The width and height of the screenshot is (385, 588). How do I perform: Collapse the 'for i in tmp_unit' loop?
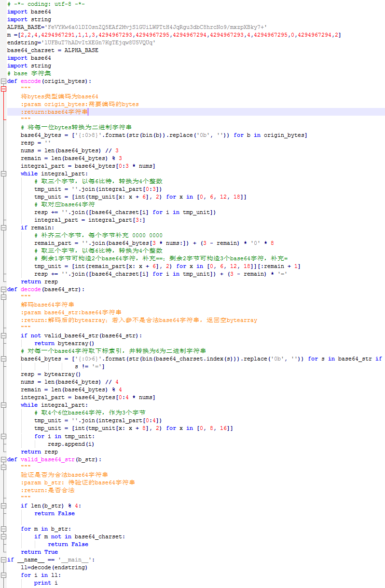pos(3,436)
